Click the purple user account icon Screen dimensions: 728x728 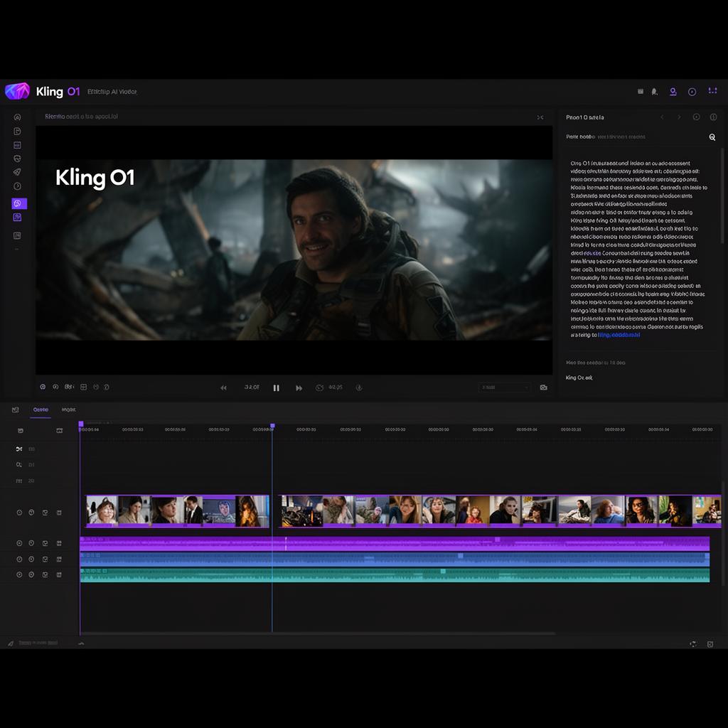click(673, 92)
